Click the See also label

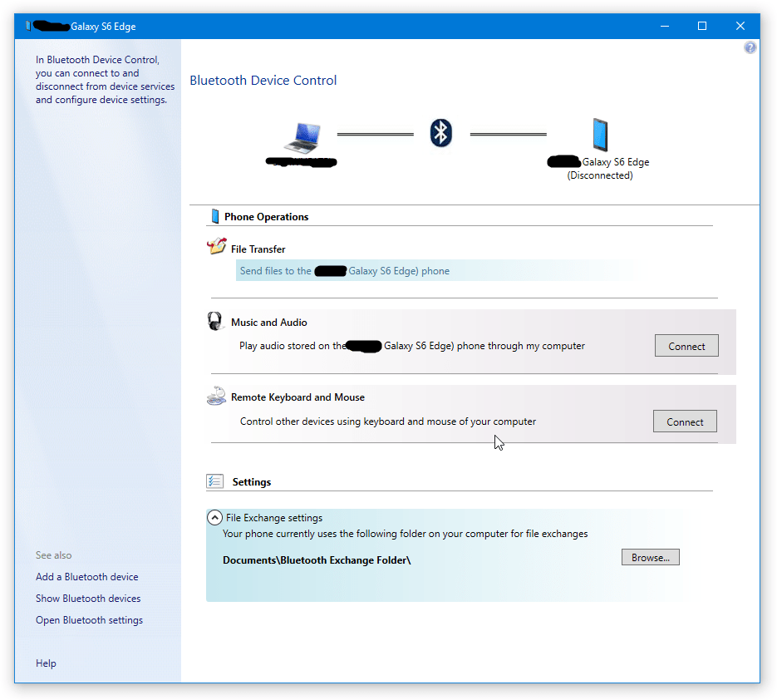click(53, 555)
